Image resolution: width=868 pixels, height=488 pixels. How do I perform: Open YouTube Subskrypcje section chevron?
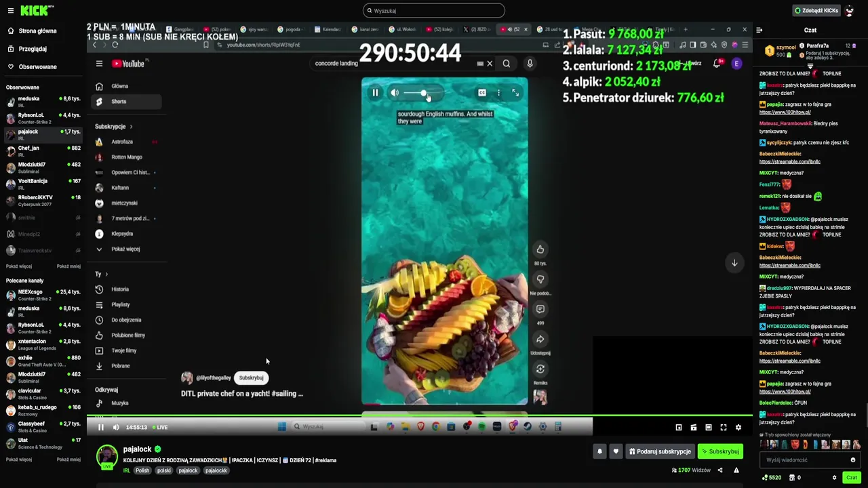pos(131,127)
